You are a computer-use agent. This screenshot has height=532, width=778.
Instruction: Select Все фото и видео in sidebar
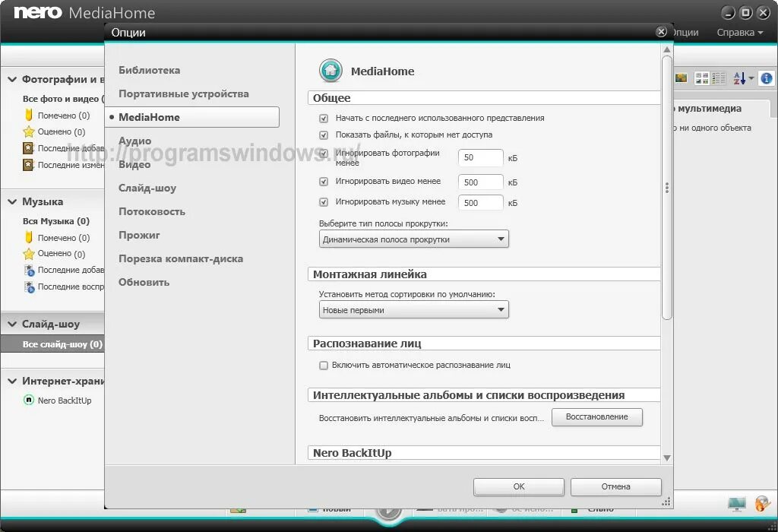pos(63,99)
